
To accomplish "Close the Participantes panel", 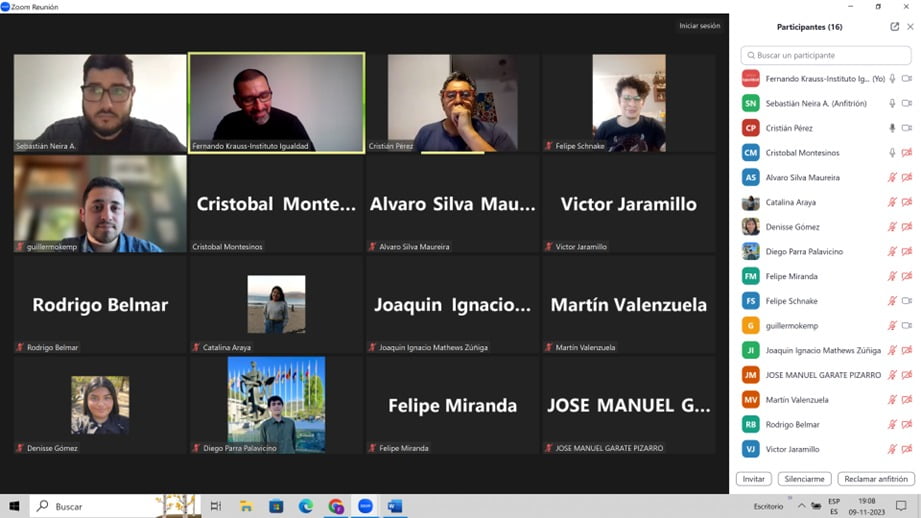I will pos(910,27).
